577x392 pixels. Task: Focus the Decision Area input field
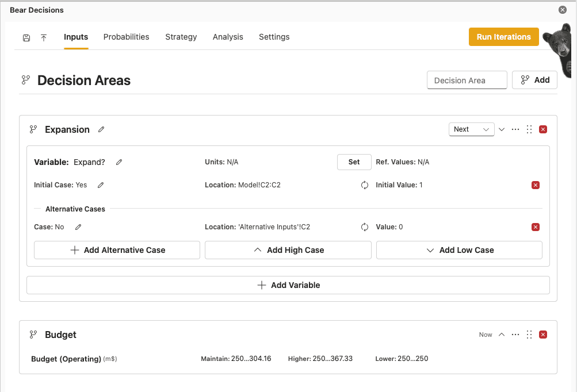pyautogui.click(x=467, y=80)
